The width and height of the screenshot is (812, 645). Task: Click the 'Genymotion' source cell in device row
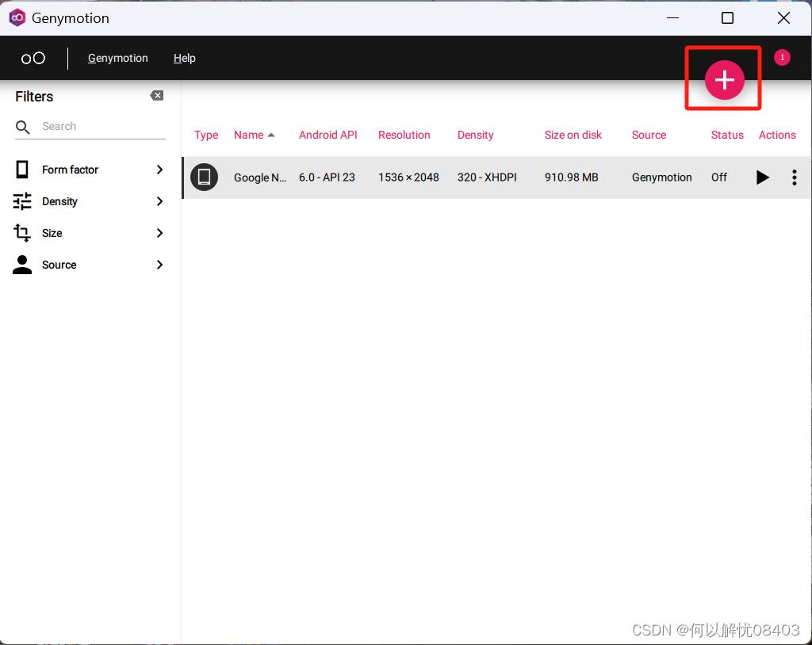tap(662, 177)
